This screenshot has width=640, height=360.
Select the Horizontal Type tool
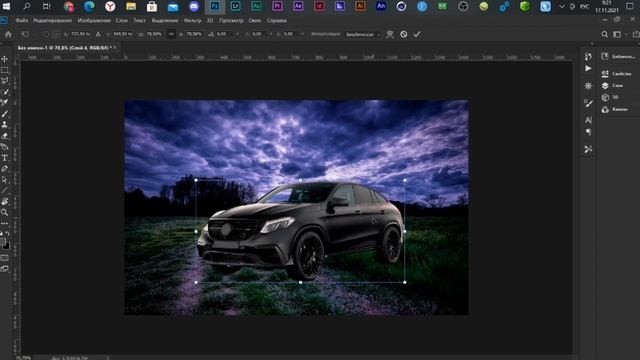pyautogui.click(x=4, y=158)
